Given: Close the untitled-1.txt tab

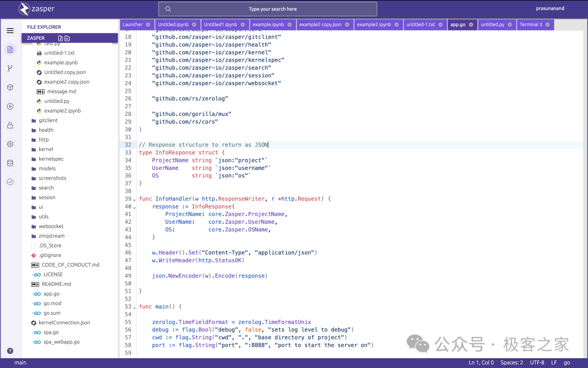Looking at the screenshot, I should coord(440,24).
